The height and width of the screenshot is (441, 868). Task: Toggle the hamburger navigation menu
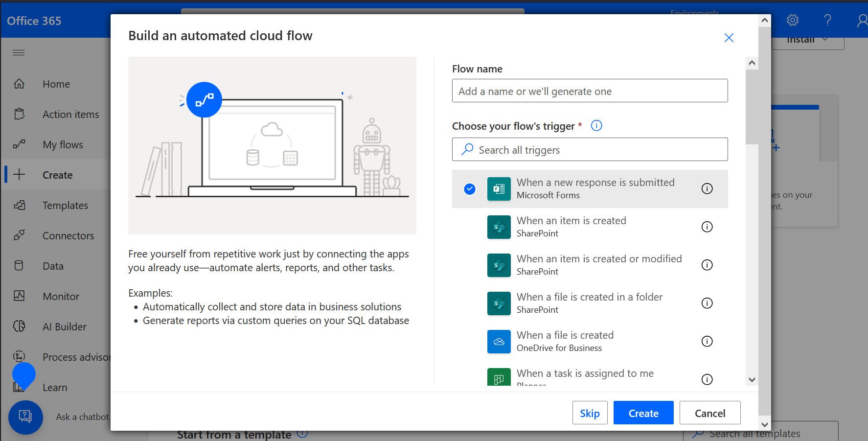tap(19, 52)
